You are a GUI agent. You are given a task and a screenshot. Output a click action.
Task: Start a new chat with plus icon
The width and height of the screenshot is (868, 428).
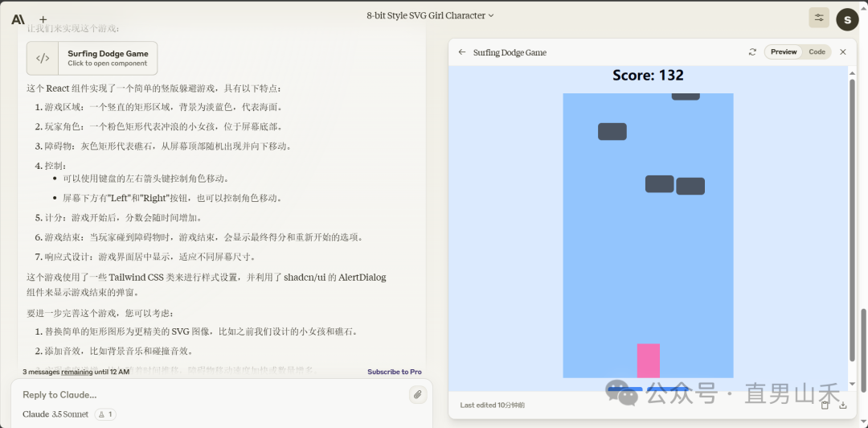[43, 19]
